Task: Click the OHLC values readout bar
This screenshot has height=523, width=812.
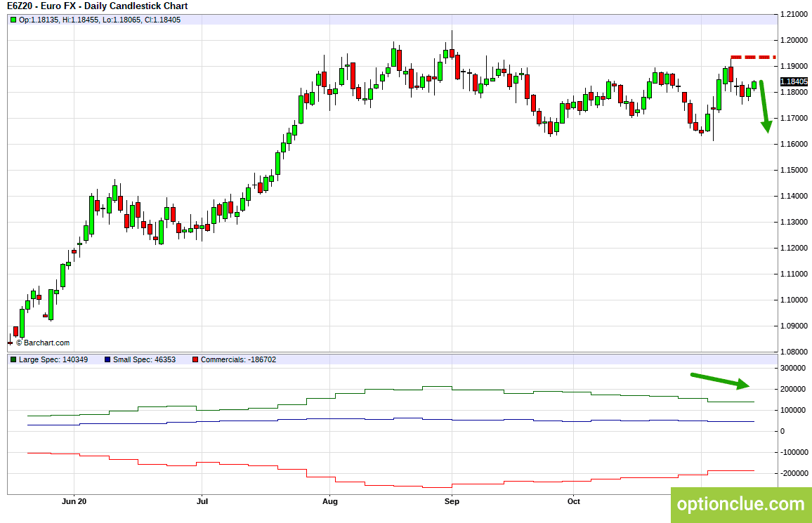Action: click(392, 20)
